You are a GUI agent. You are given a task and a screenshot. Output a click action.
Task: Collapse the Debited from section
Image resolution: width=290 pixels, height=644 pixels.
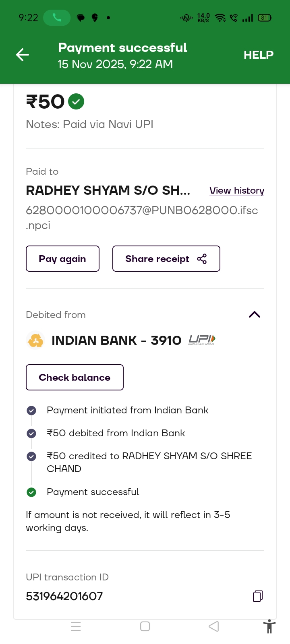coord(255,315)
